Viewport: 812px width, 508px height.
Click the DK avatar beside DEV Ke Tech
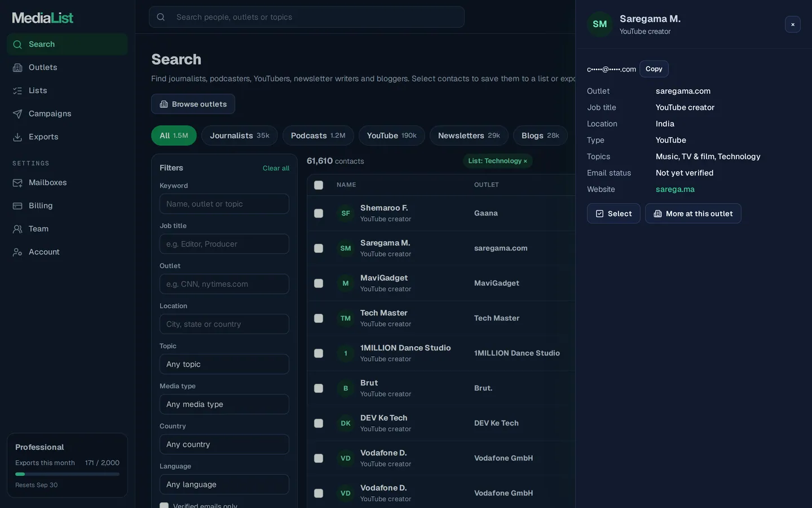click(x=346, y=423)
